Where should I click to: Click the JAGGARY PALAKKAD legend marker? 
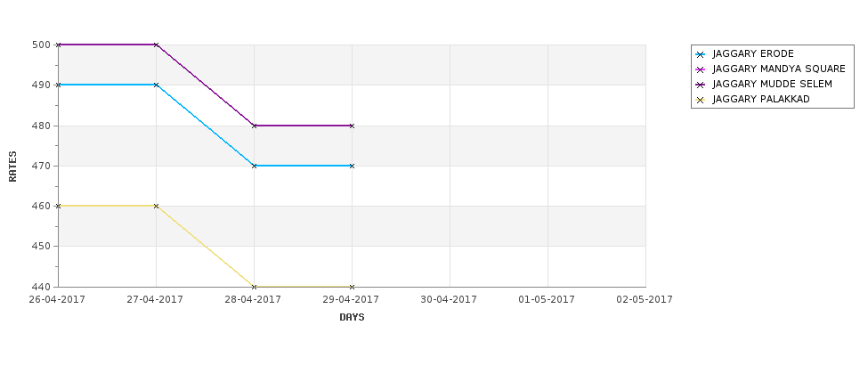pos(701,100)
